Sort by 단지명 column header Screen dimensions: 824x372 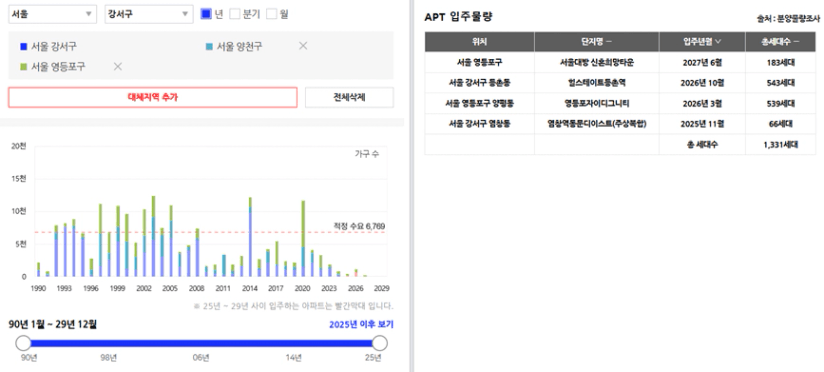tap(596, 42)
